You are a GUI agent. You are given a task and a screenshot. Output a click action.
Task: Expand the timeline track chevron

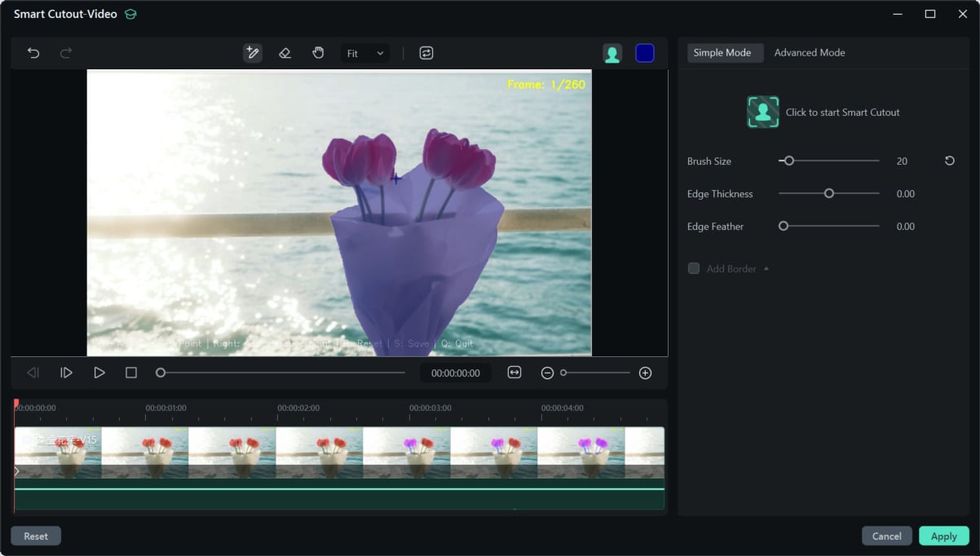(17, 470)
